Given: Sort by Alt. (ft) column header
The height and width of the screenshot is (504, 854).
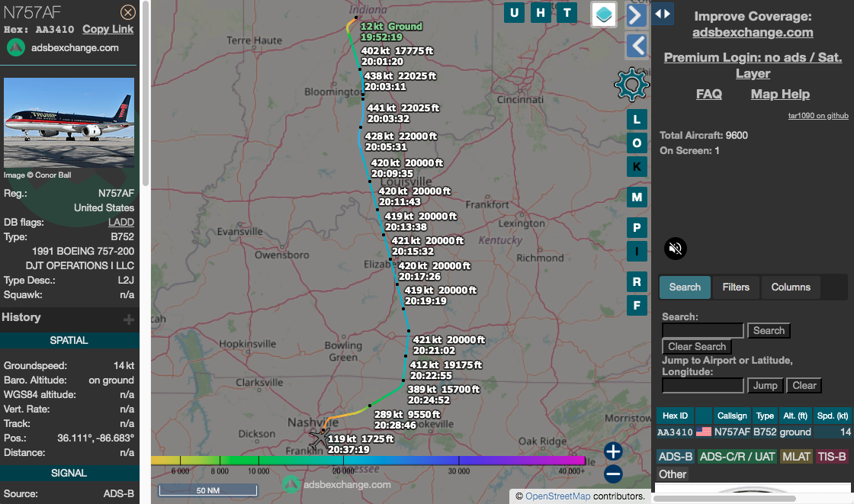Looking at the screenshot, I should [795, 416].
